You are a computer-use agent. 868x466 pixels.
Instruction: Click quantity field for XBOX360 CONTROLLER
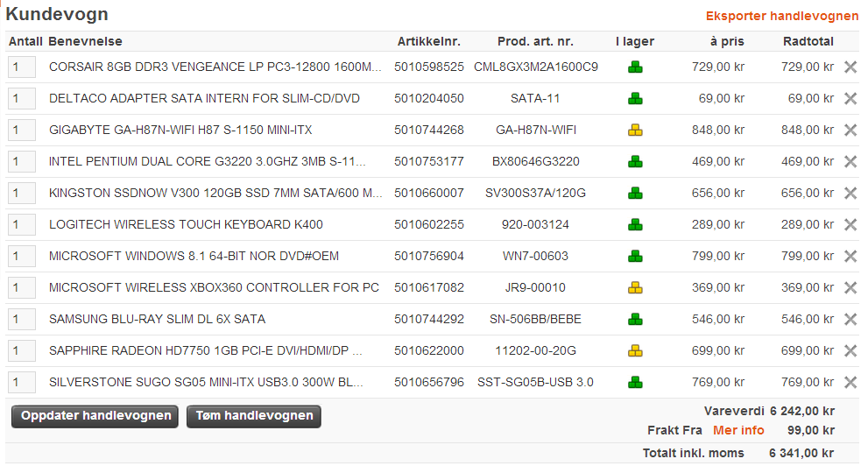pos(22,288)
